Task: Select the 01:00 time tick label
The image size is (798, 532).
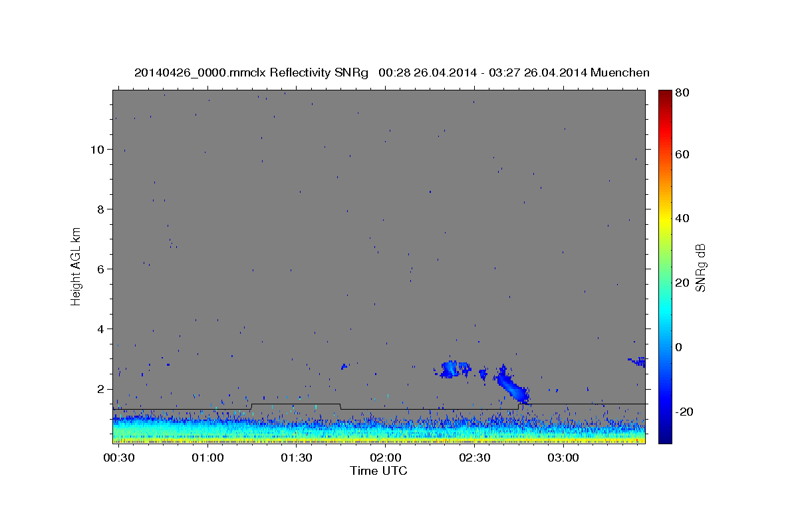Action: (207, 458)
